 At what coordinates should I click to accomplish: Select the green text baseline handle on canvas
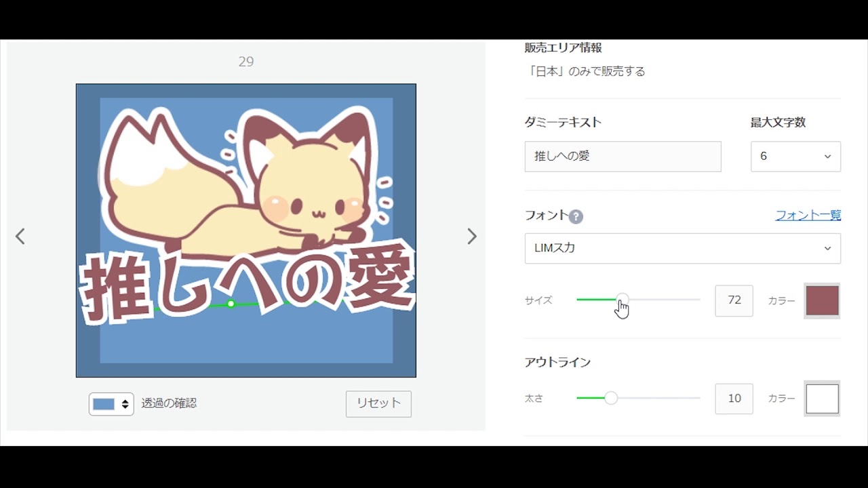pos(231,304)
